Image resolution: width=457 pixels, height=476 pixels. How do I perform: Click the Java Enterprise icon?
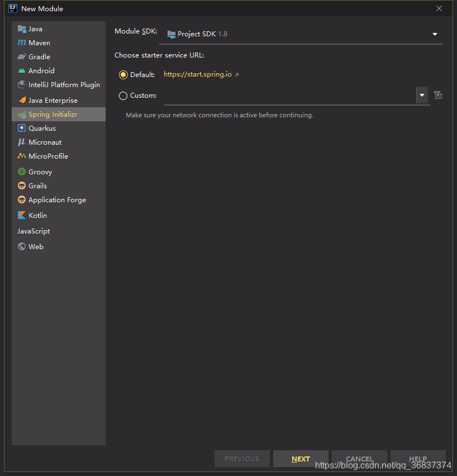coord(22,100)
